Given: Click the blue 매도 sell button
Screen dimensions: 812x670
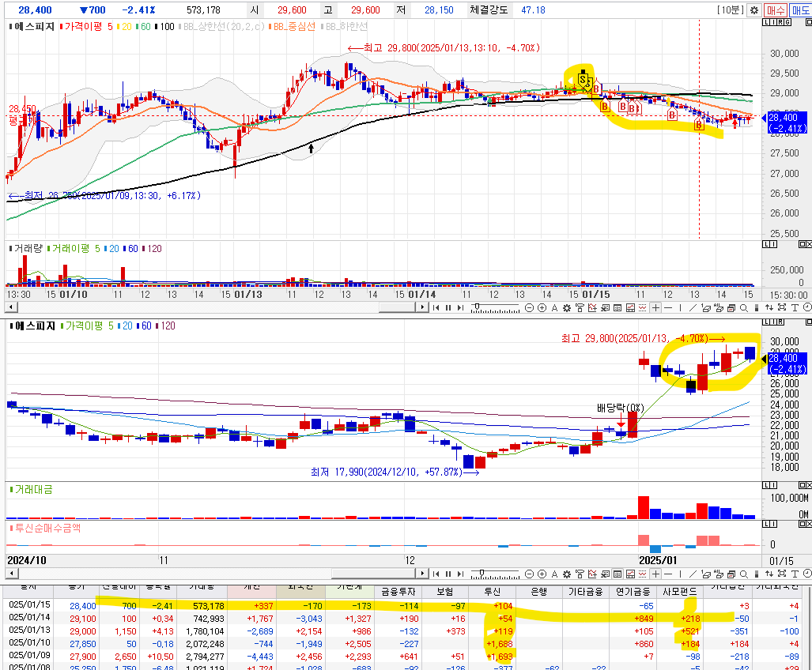Looking at the screenshot, I should (x=800, y=9).
